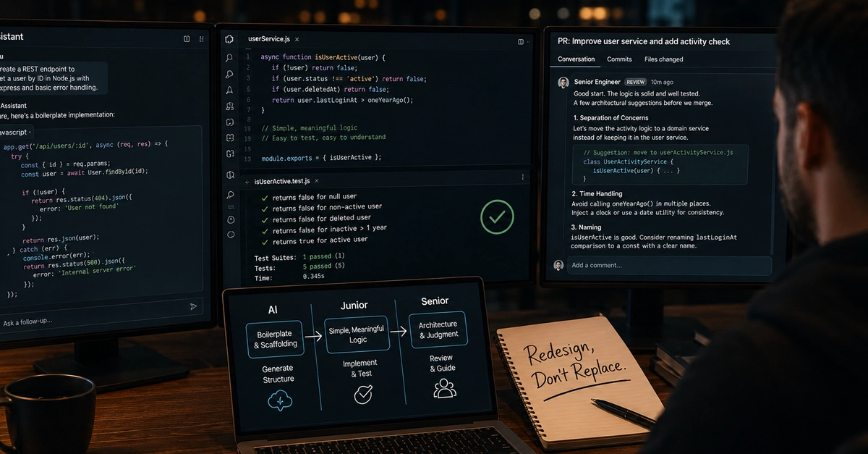
Task: Click the cloud download icon under Generate Structure
Action: [x=279, y=400]
